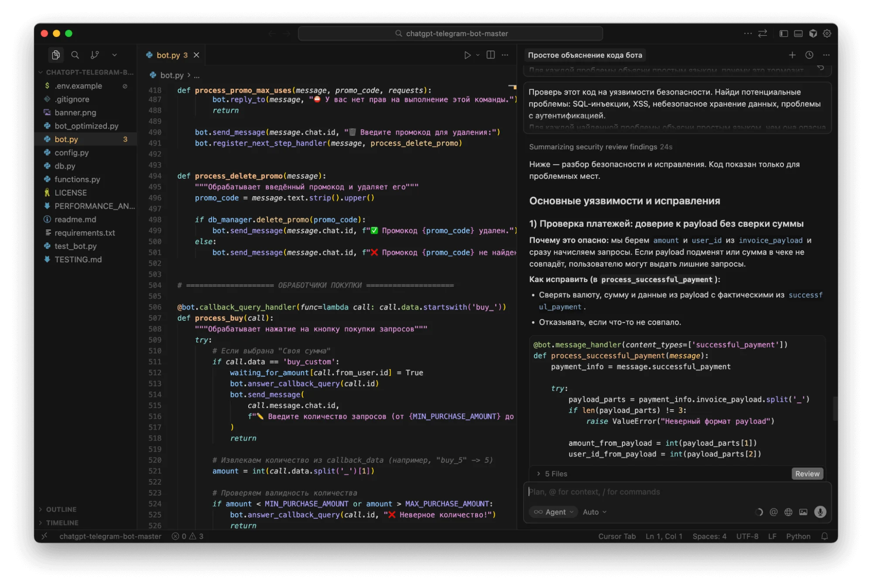Start a new chat with plus icon
Image resolution: width=872 pixels, height=588 pixels.
point(792,55)
